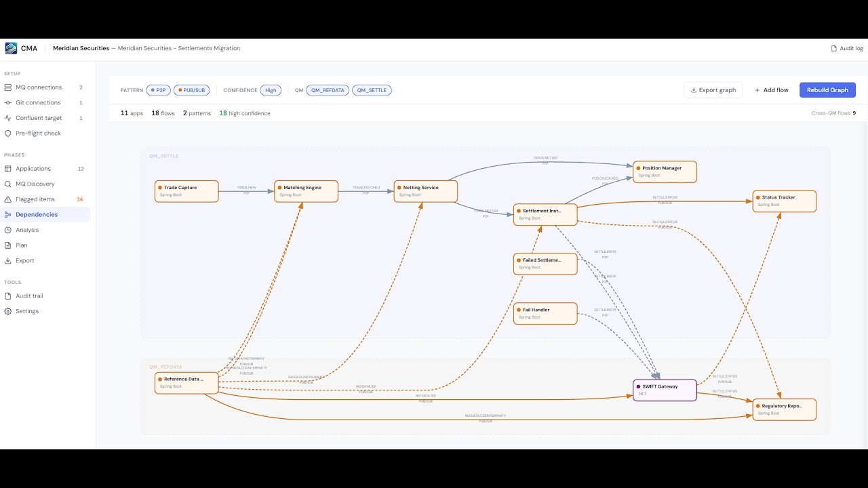Open the Audit log link
The height and width of the screenshot is (488, 868).
pyautogui.click(x=847, y=49)
